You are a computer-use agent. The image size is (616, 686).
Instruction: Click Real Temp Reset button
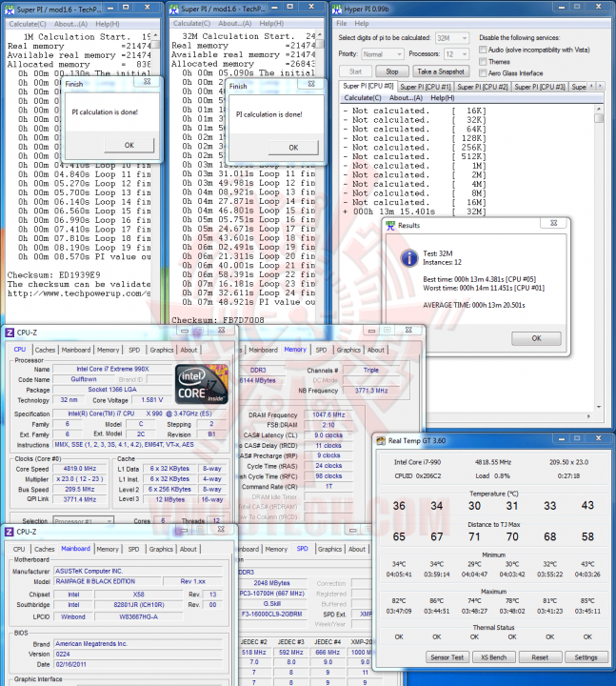point(540,657)
